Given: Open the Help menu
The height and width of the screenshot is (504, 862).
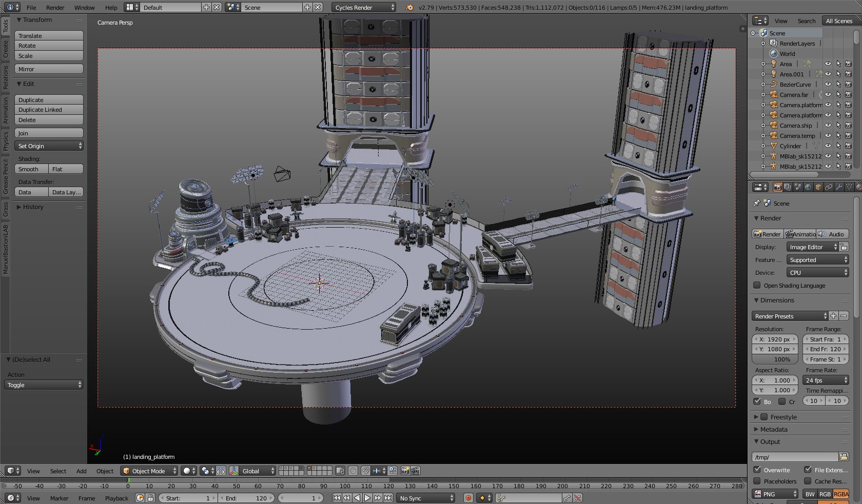Looking at the screenshot, I should click(x=111, y=7).
